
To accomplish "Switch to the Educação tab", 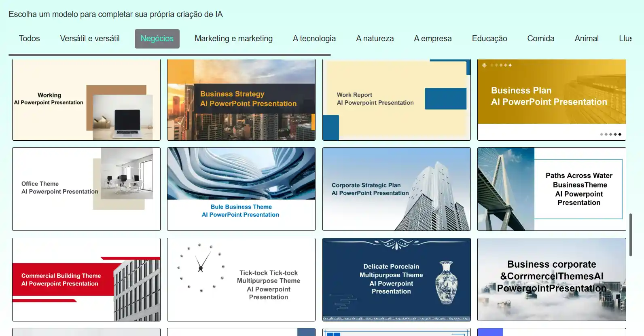I will (489, 38).
